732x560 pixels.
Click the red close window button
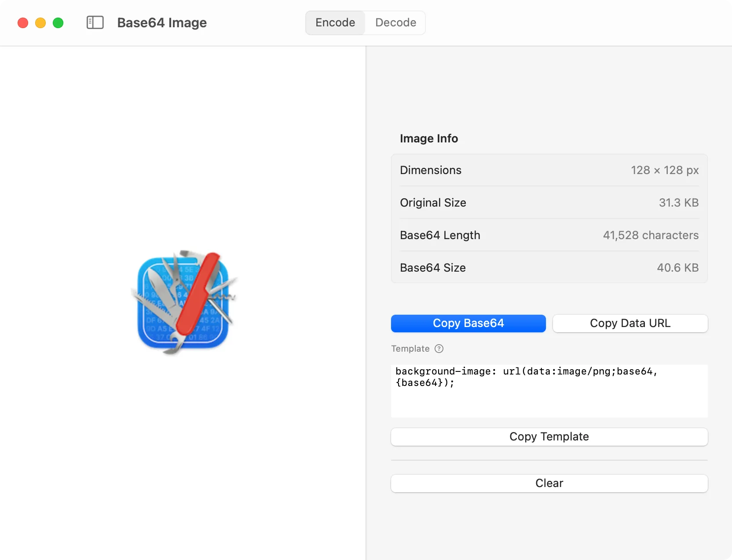click(23, 23)
